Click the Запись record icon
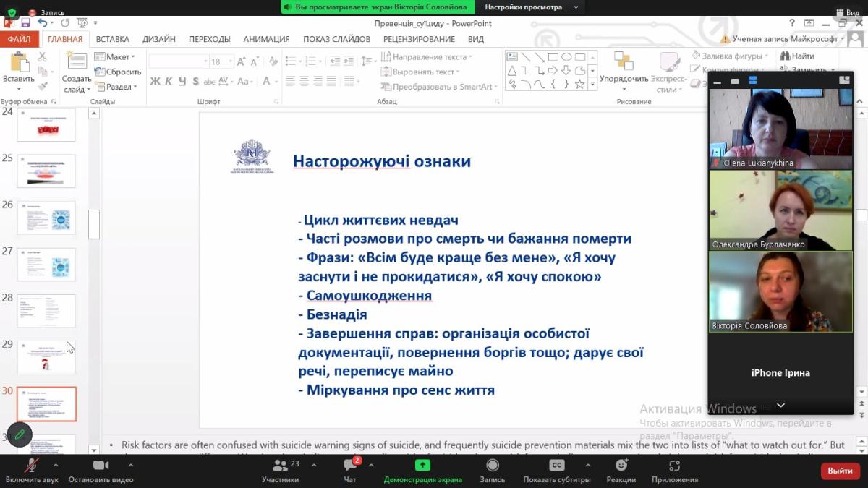Image resolution: width=868 pixels, height=488 pixels. pyautogui.click(x=493, y=466)
